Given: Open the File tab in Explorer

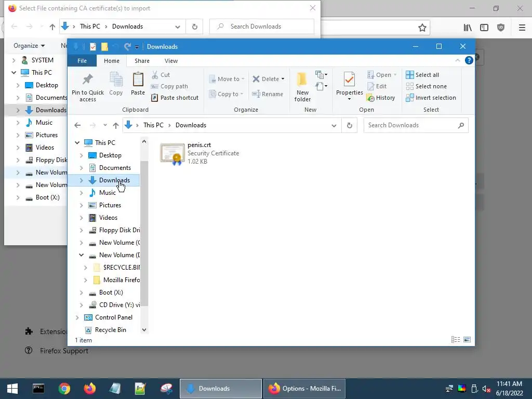Looking at the screenshot, I should (82, 61).
